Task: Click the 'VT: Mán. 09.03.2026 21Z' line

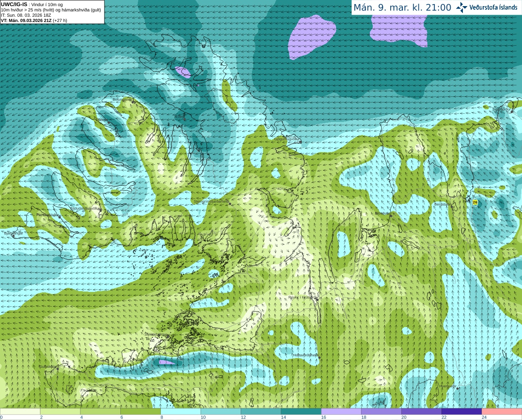Action: coord(26,20)
